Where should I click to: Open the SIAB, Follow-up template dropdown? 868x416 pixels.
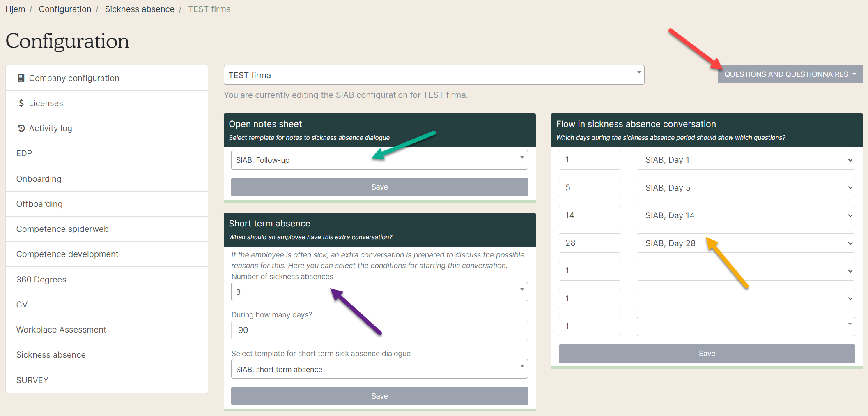click(379, 160)
